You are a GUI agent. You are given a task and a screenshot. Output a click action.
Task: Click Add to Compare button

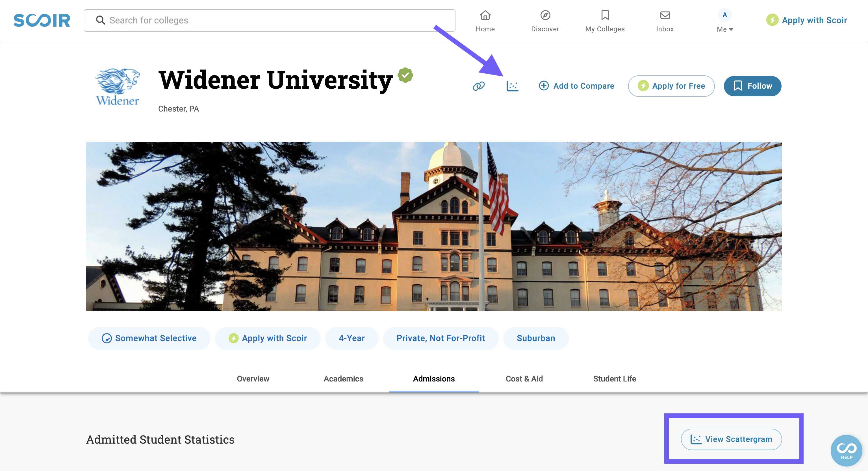tap(576, 86)
